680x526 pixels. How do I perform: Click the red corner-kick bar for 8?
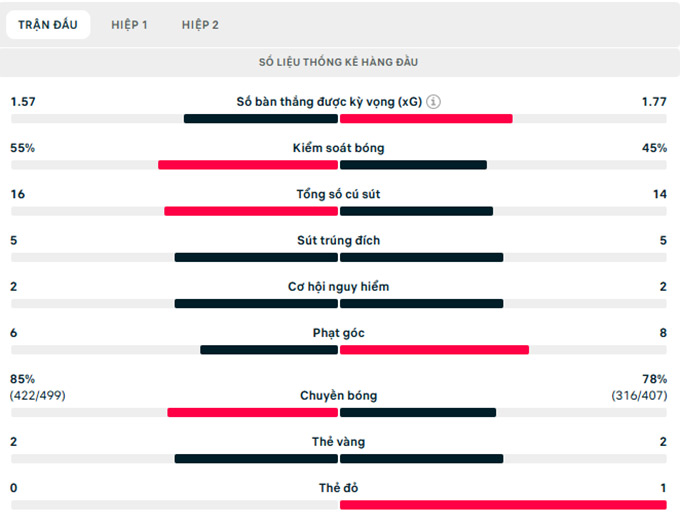pos(434,350)
